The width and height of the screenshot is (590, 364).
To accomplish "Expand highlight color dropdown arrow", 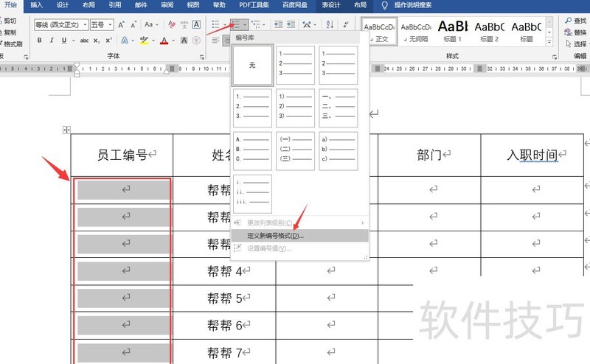I will coord(153,41).
